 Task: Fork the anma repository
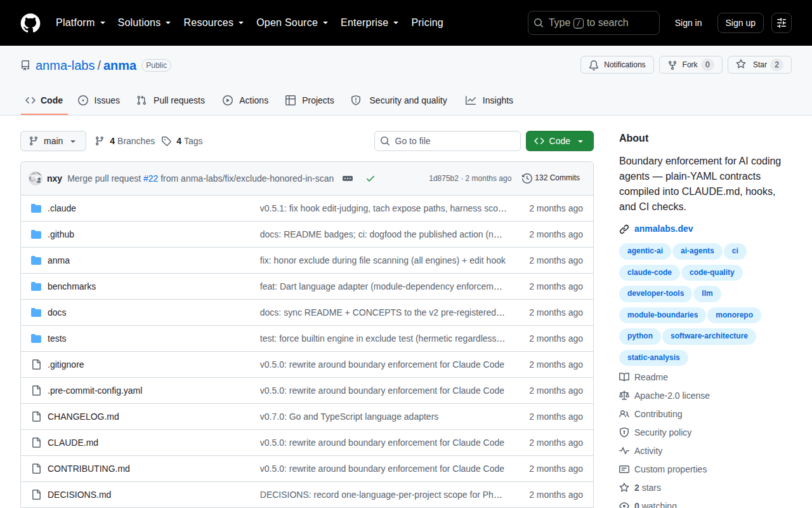tap(691, 65)
